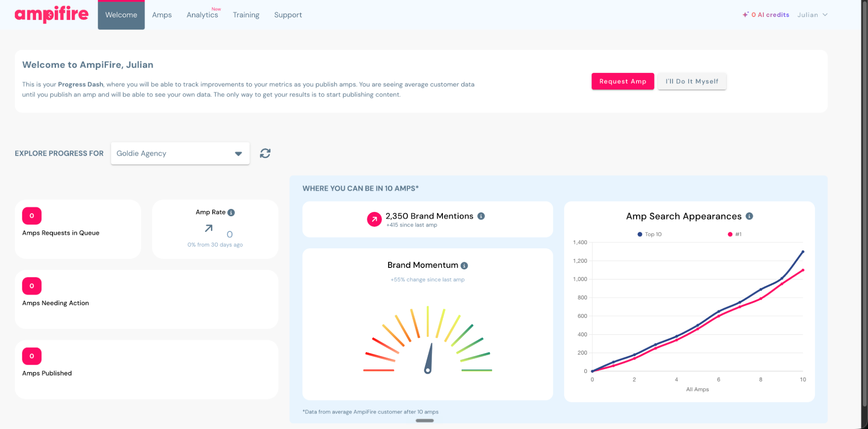Show Brand Momentum info icon
868x429 pixels.
[x=464, y=265]
